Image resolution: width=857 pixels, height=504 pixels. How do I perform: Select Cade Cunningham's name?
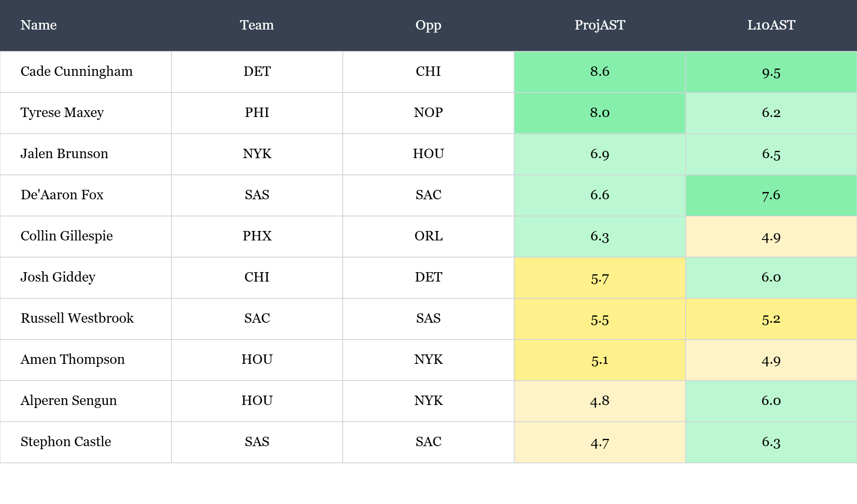[77, 72]
